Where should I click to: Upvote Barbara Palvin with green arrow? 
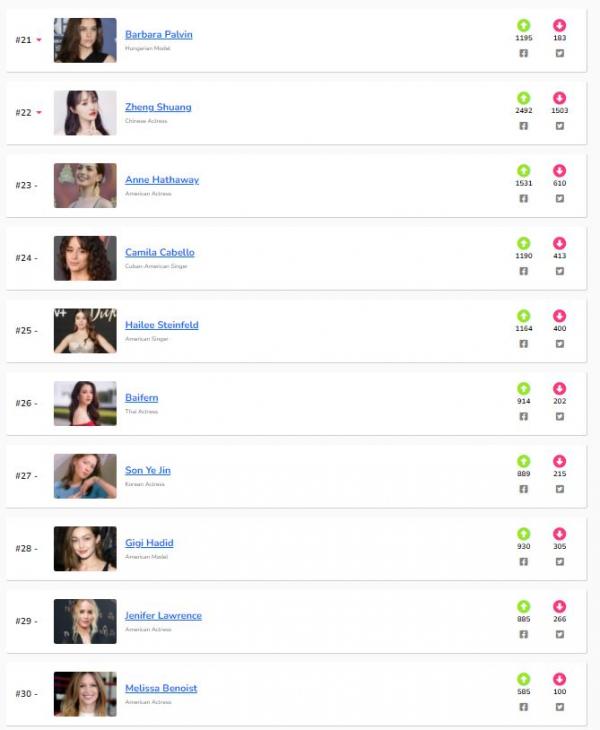523,25
